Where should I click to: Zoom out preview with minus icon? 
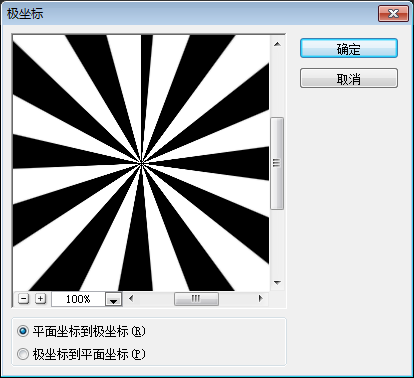23,298
